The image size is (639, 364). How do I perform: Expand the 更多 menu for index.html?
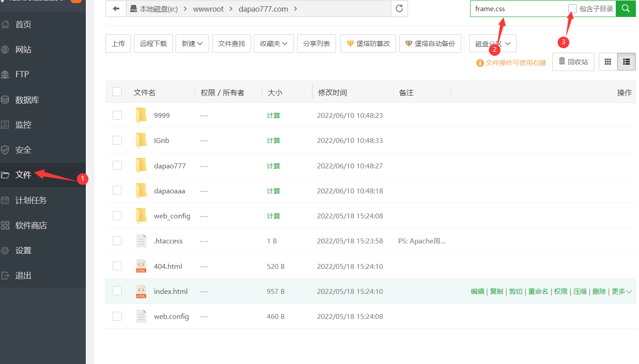point(622,291)
